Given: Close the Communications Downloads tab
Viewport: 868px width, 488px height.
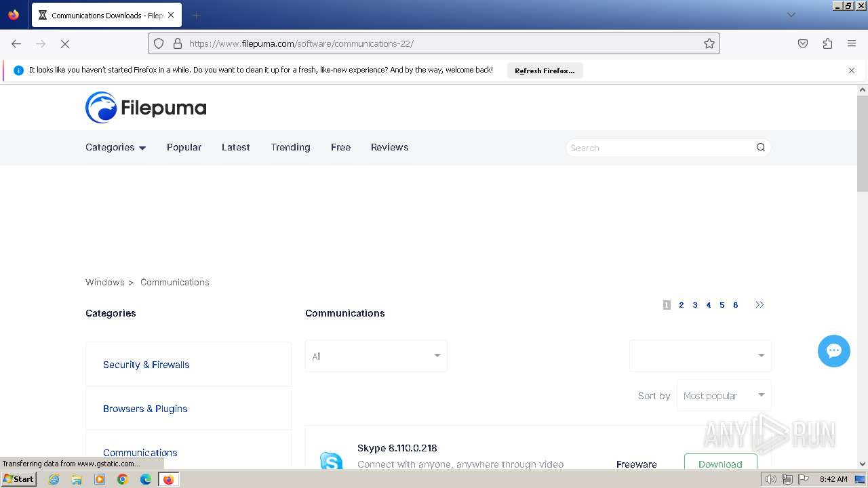Looking at the screenshot, I should click(170, 15).
